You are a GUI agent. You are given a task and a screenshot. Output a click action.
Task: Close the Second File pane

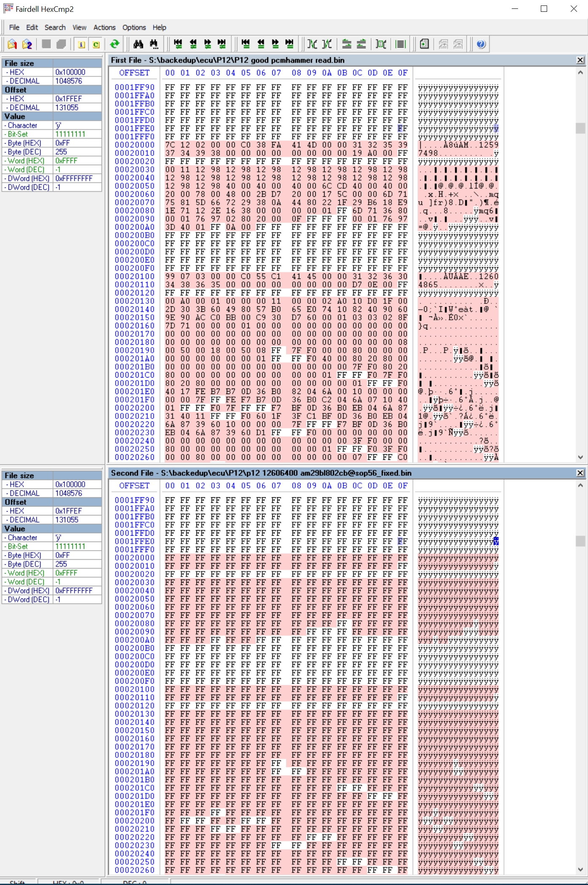(580, 473)
